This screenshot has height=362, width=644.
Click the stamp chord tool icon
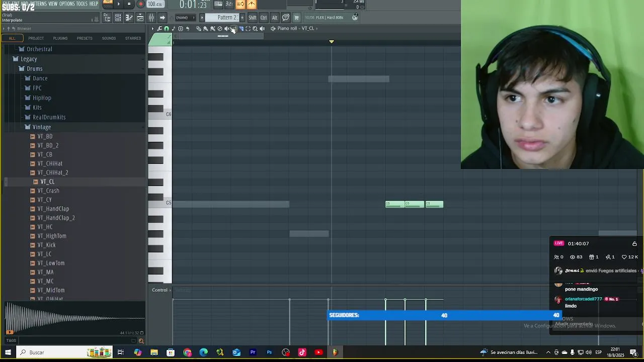(181, 29)
